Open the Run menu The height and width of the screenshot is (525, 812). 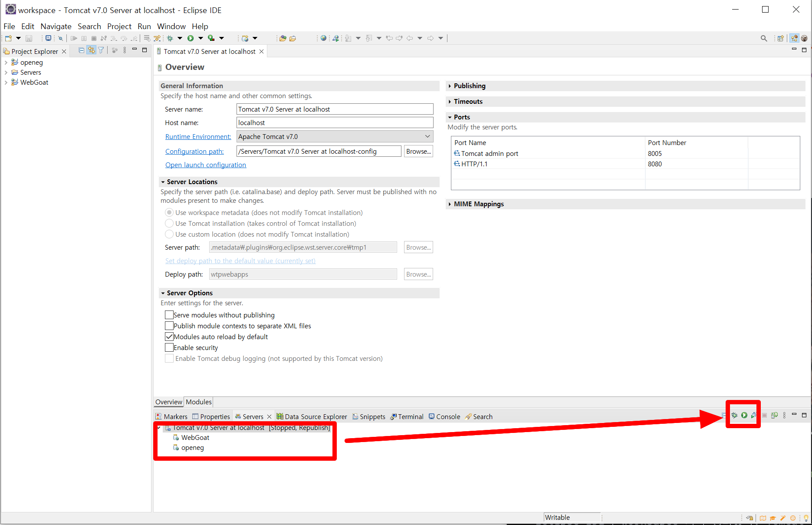pyautogui.click(x=144, y=26)
